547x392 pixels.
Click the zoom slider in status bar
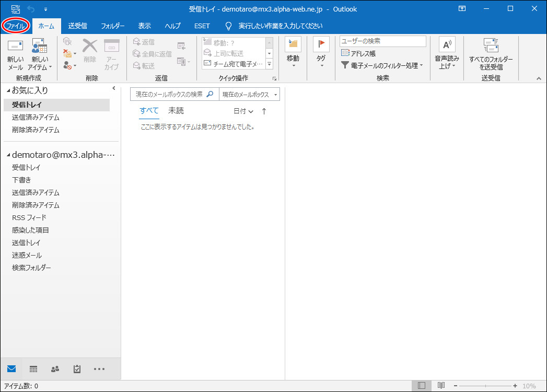[485, 386]
